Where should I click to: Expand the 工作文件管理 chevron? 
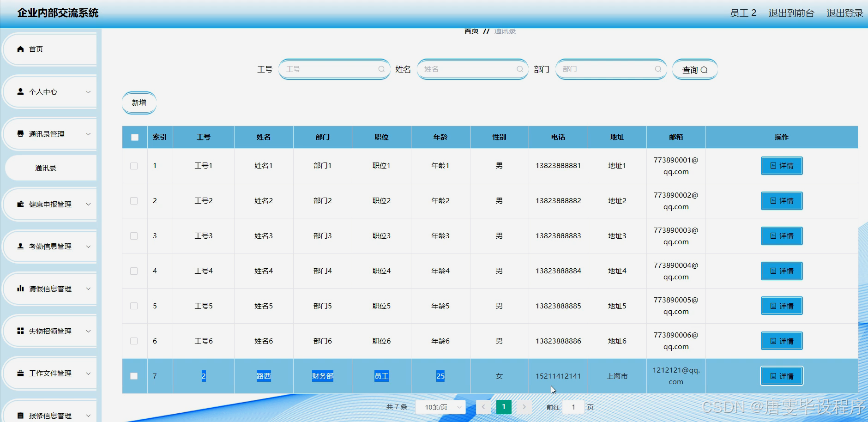click(88, 374)
